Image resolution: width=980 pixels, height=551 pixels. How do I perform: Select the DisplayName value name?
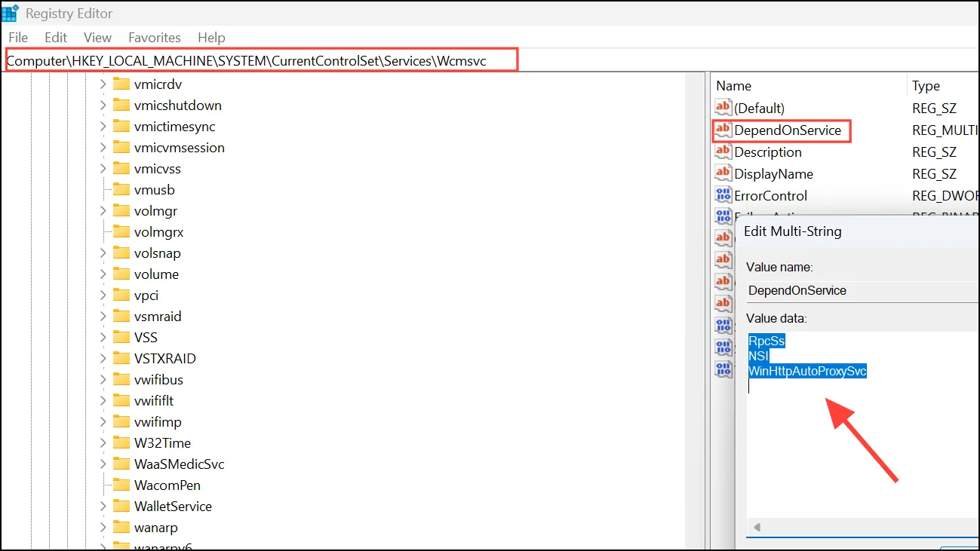[774, 173]
